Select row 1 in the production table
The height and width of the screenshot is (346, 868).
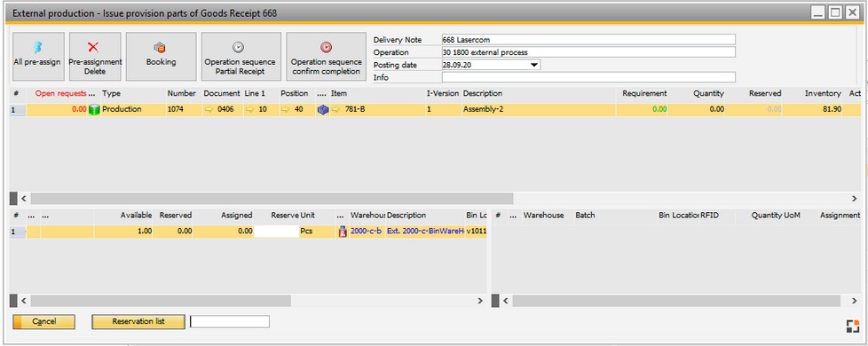pyautogui.click(x=18, y=110)
